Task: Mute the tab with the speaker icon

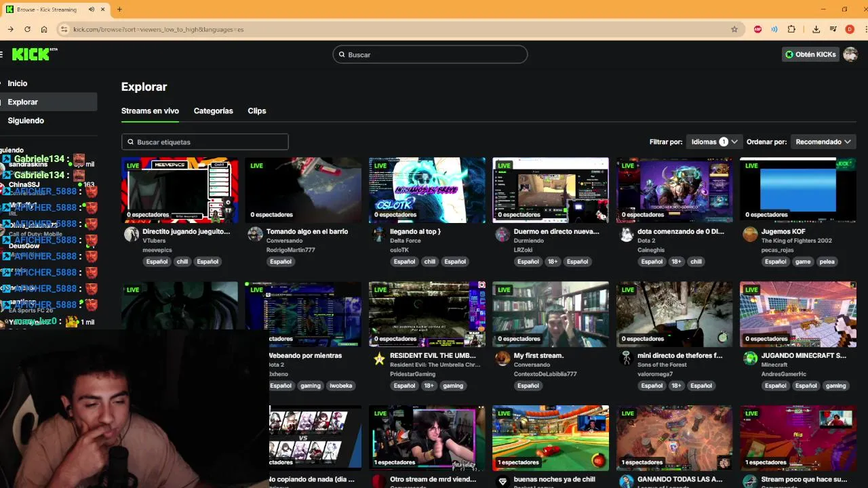Action: 92,9
